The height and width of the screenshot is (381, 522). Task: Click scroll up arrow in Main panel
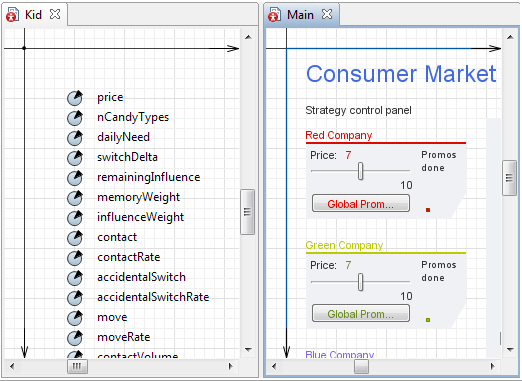tap(510, 37)
